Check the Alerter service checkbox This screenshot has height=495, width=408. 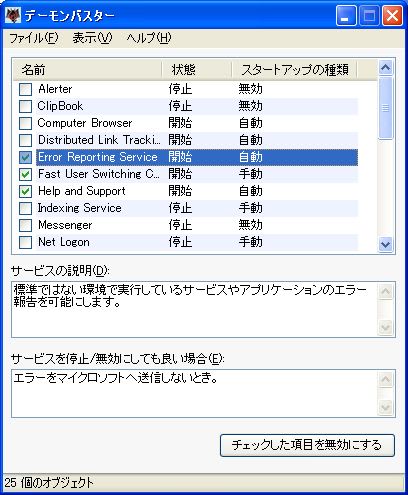[x=25, y=89]
